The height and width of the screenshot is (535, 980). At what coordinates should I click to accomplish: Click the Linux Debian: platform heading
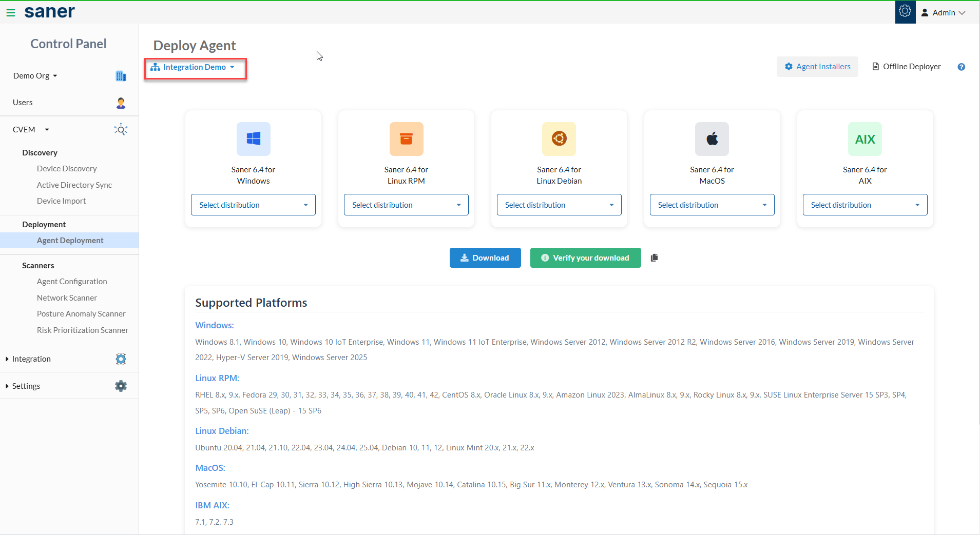point(222,431)
